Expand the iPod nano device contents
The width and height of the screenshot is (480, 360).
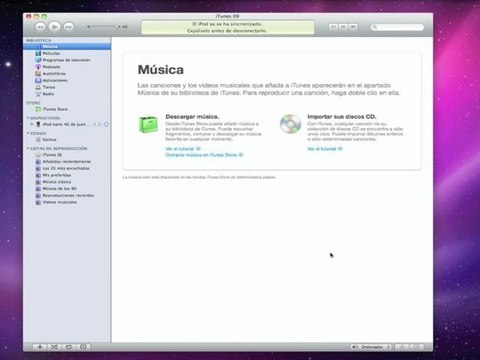32,124
